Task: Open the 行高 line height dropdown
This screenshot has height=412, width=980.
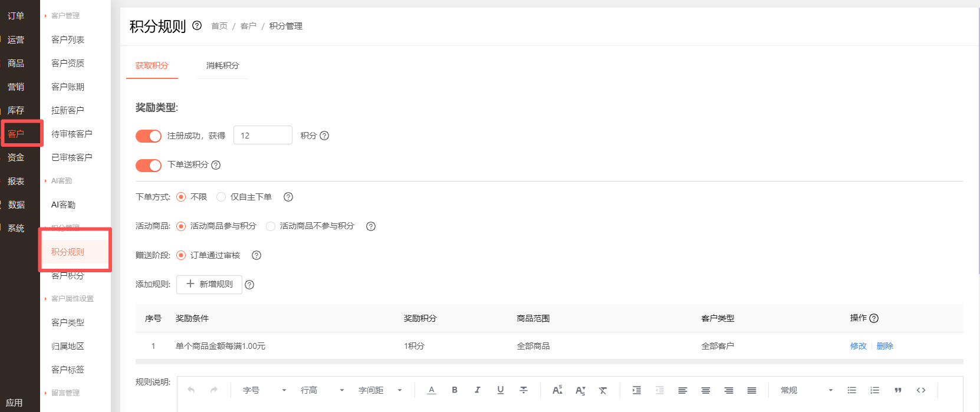Action: [323, 390]
